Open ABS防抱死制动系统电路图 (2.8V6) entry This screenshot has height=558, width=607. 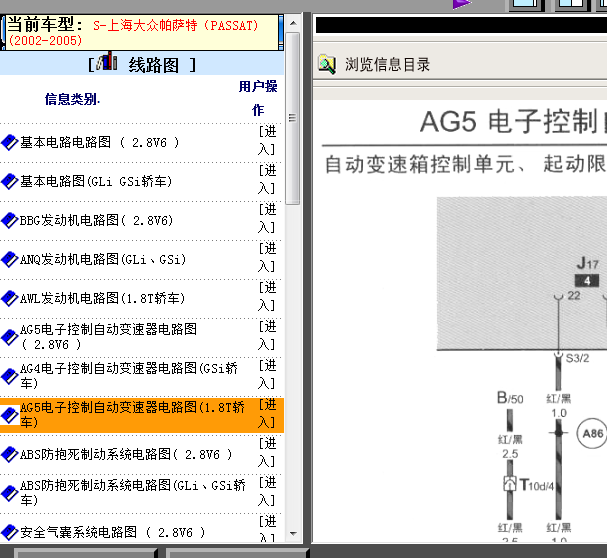pos(126,454)
